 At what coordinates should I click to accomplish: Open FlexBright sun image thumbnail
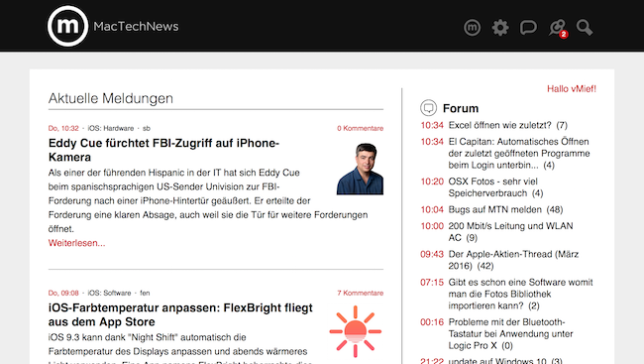click(x=356, y=331)
